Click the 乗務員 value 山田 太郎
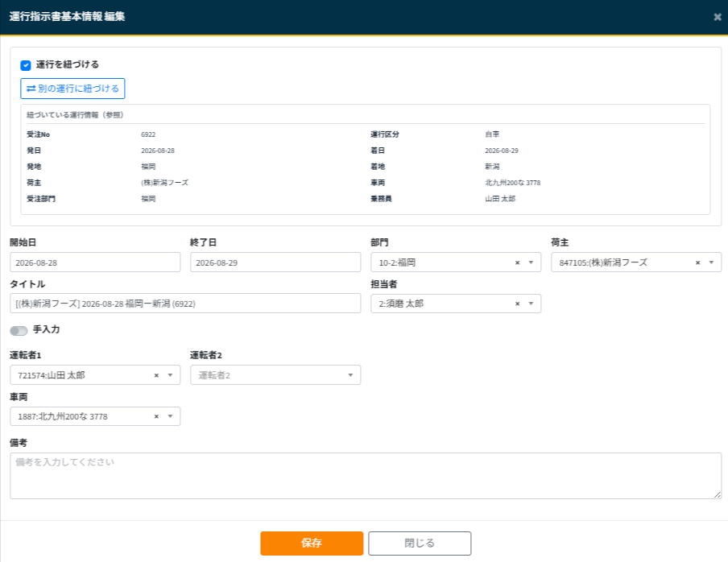 [x=500, y=199]
